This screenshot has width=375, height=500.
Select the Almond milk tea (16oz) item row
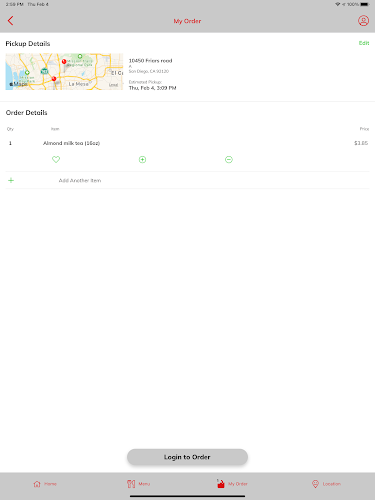pyautogui.click(x=187, y=143)
